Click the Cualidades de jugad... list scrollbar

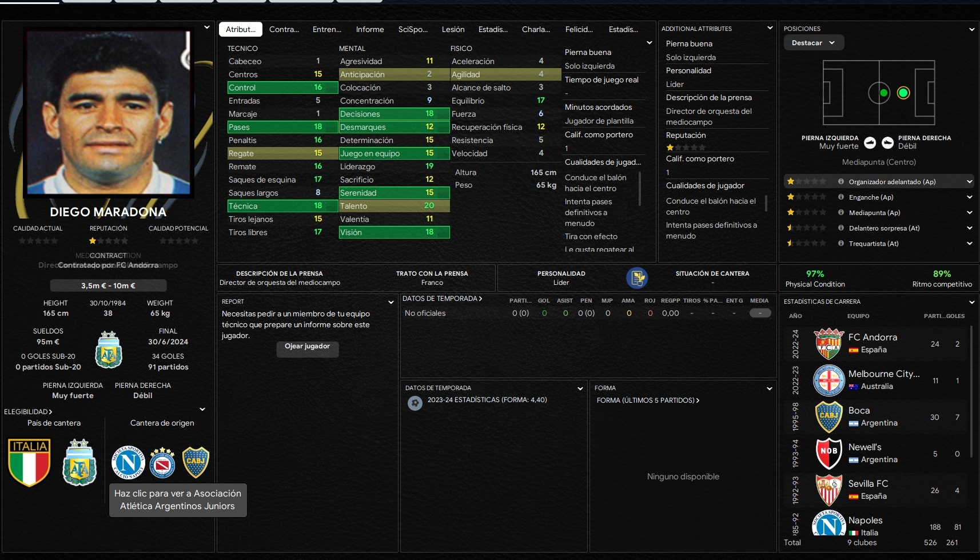(x=640, y=188)
